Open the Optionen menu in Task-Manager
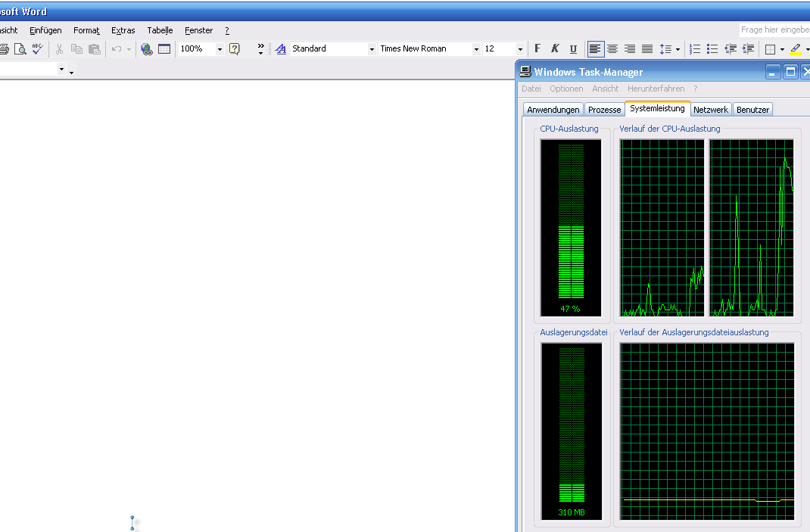Image resolution: width=810 pixels, height=532 pixels. coord(566,89)
